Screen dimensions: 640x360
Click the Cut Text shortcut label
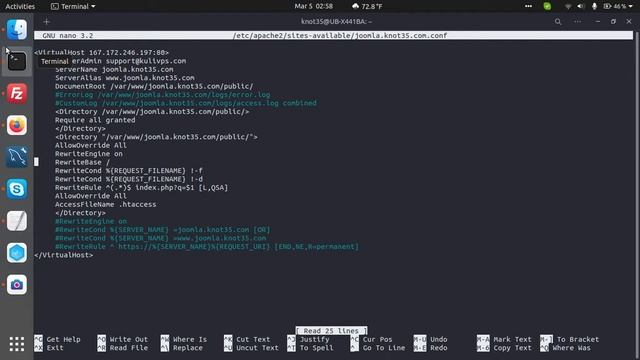(x=253, y=339)
